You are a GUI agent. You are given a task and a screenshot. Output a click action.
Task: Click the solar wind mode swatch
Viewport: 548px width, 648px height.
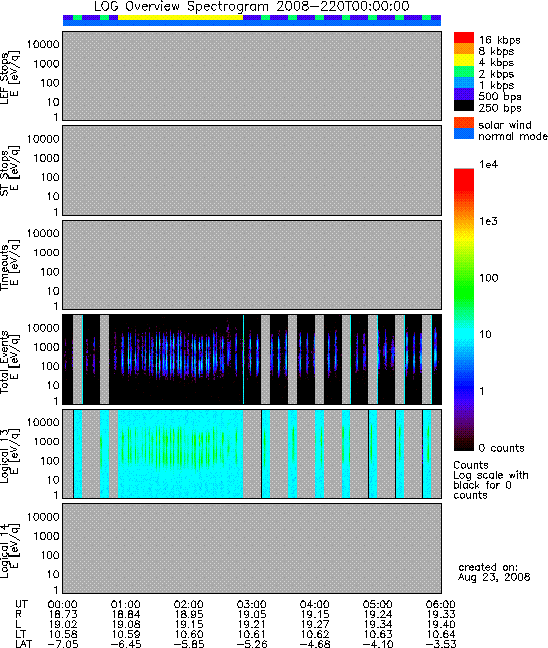pyautogui.click(x=464, y=123)
